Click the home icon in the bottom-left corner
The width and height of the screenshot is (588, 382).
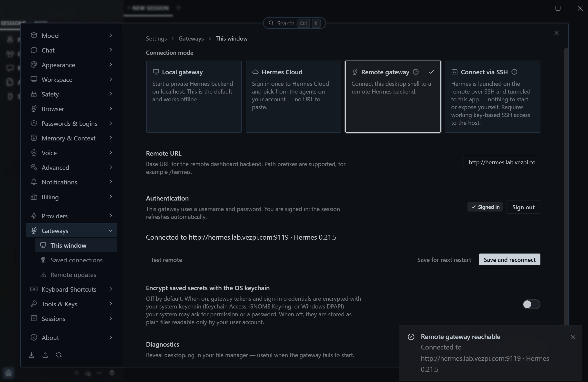click(8, 373)
